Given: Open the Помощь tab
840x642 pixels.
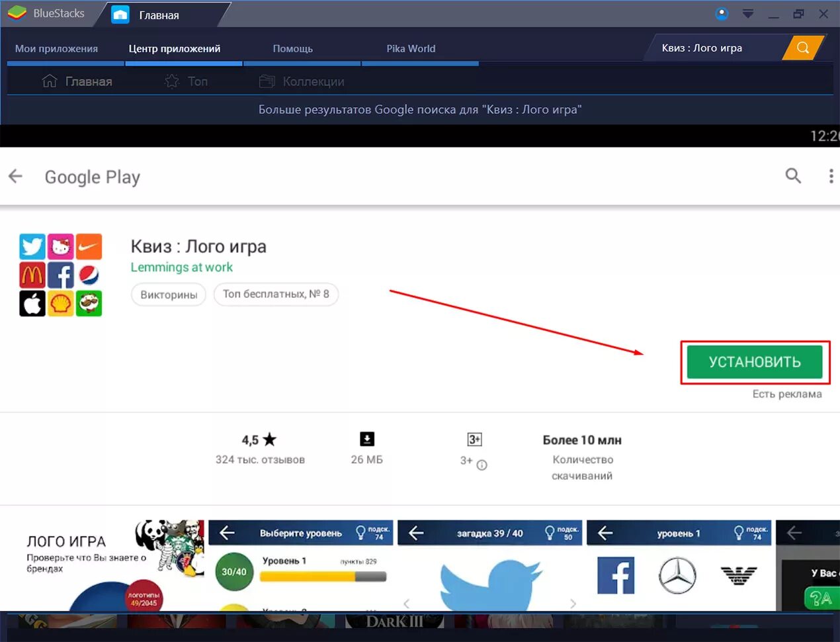Looking at the screenshot, I should pos(293,48).
